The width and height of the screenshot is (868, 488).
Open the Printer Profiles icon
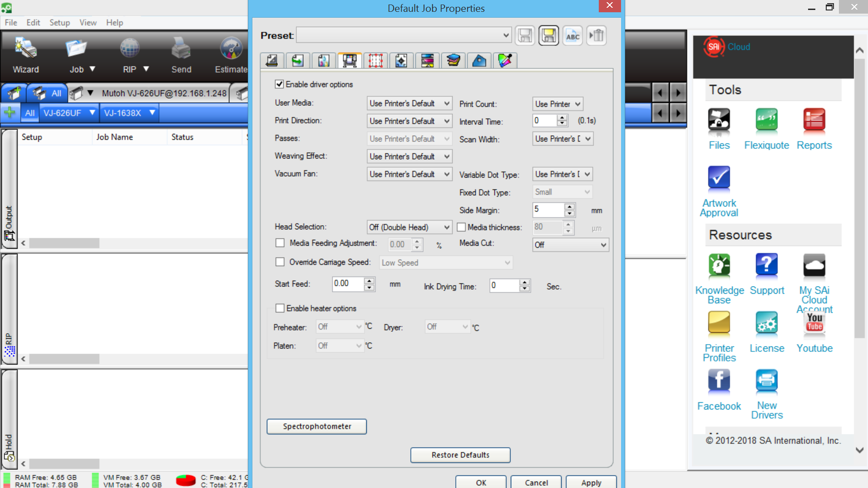(719, 323)
